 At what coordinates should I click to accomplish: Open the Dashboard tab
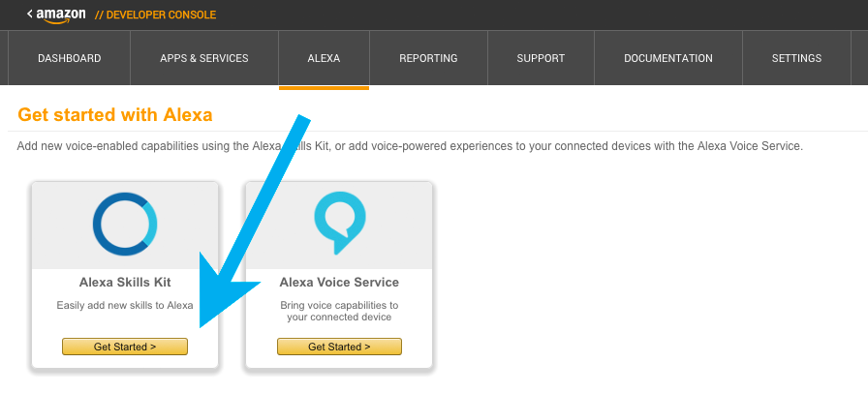69,58
